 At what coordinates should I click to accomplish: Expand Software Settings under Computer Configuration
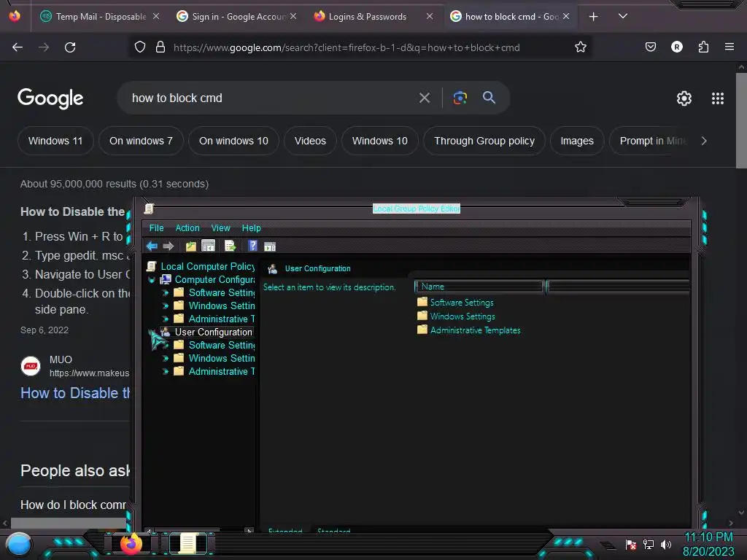pyautogui.click(x=166, y=293)
